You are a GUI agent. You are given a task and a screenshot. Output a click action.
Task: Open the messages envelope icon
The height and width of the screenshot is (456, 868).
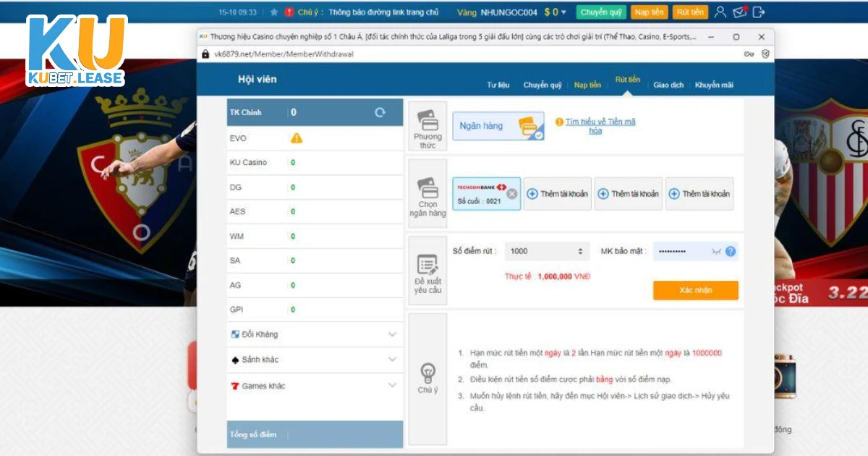coord(739,12)
